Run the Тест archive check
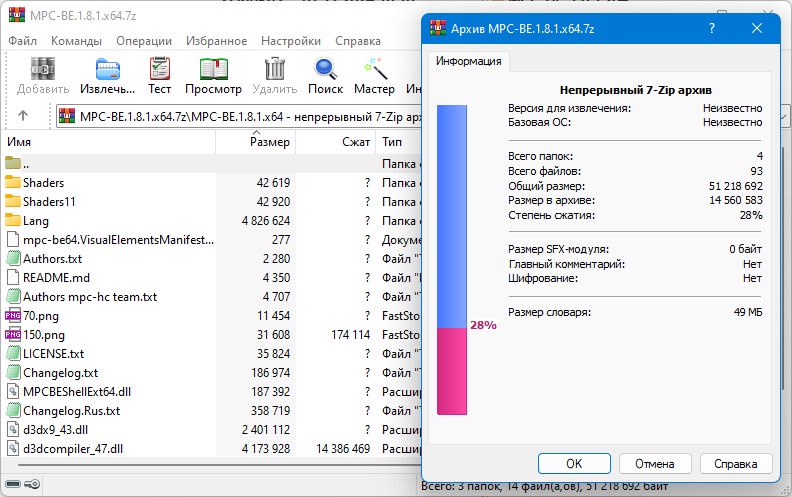The width and height of the screenshot is (792, 497). [x=160, y=69]
